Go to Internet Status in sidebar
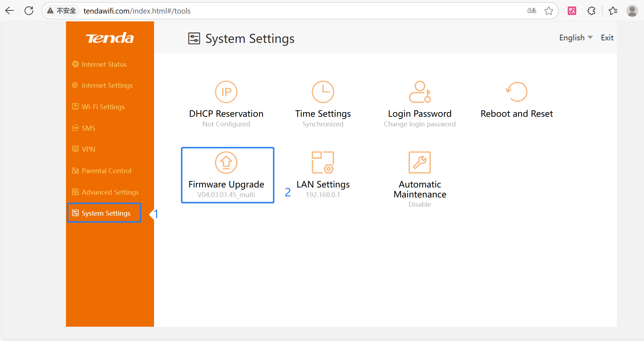Screen dimensions: 644x341 [x=104, y=64]
